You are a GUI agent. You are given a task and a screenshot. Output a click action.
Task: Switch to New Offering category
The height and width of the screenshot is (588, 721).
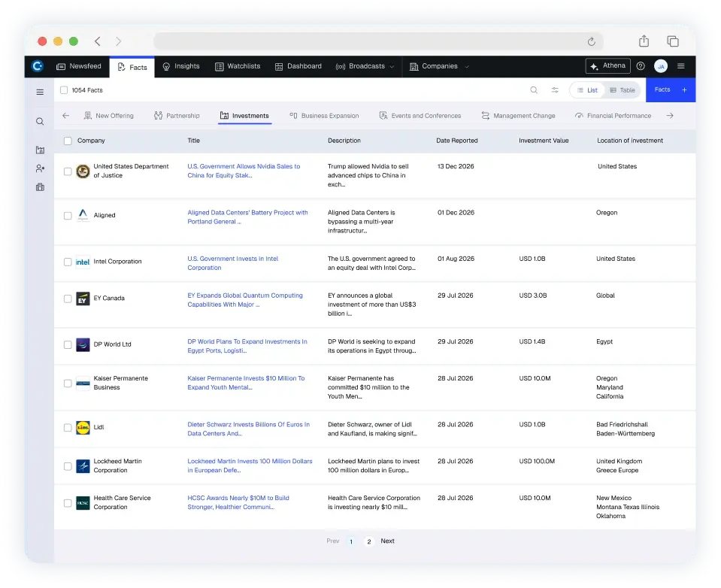click(x=108, y=116)
